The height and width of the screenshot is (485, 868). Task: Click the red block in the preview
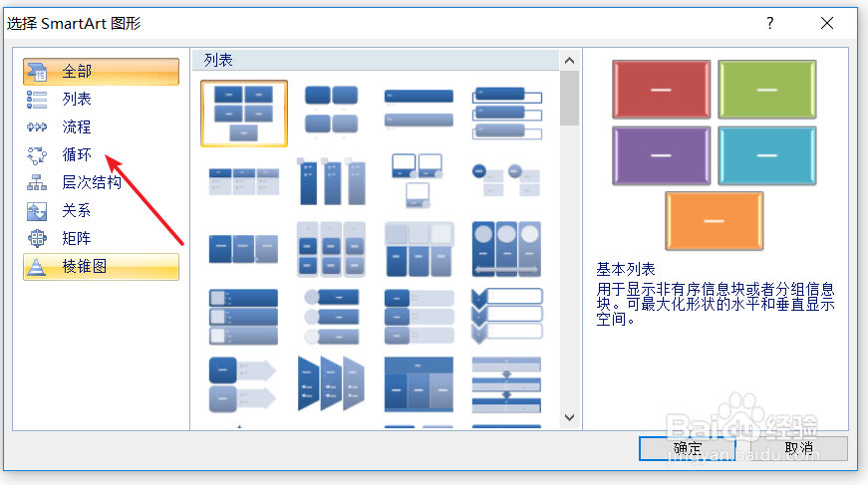click(661, 90)
